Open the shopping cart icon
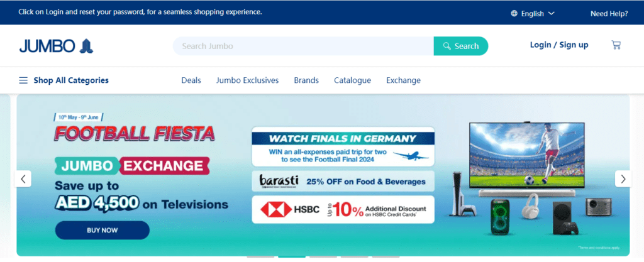644x262 pixels. coord(616,45)
